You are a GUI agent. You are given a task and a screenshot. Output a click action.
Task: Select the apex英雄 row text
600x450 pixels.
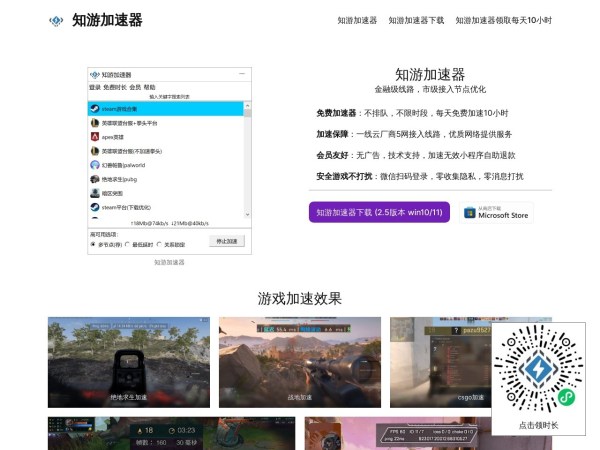tap(112, 137)
